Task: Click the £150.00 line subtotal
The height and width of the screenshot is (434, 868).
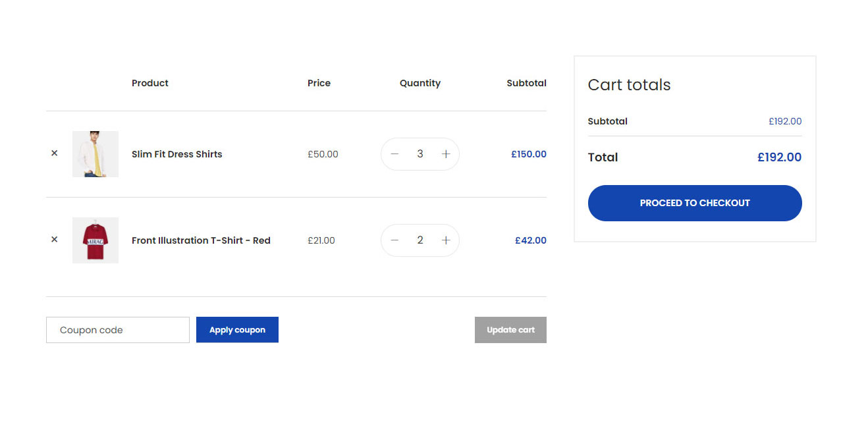Action: point(529,154)
